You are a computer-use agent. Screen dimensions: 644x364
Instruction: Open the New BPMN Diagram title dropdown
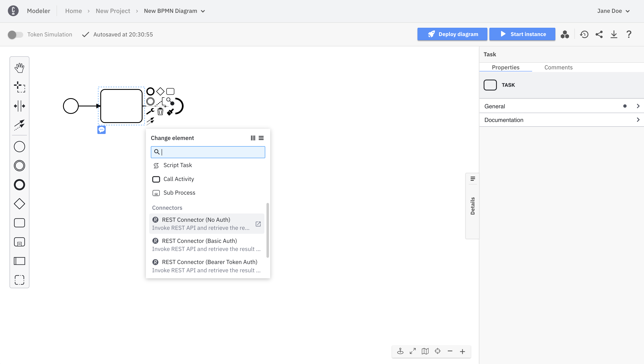203,11
